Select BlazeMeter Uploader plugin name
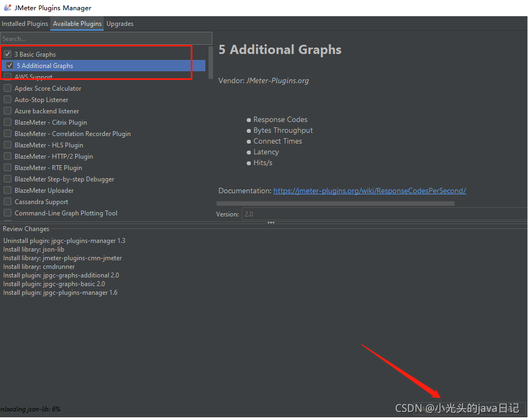Viewport: 528px width, 420px height. coord(44,191)
